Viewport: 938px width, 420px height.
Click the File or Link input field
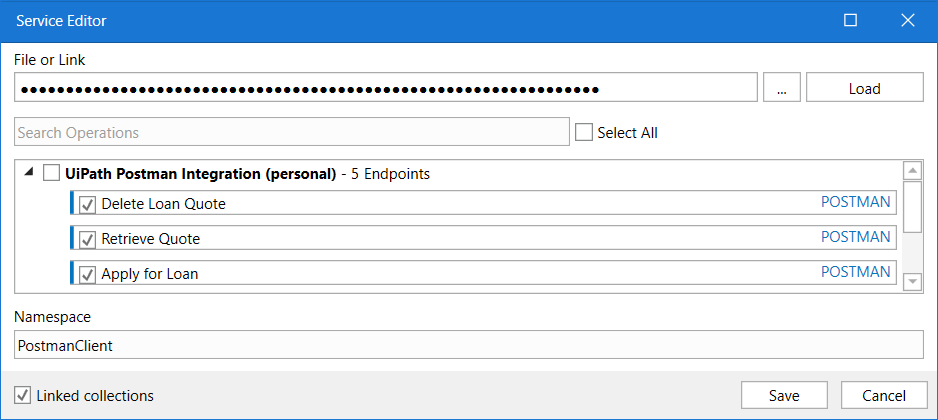pyautogui.click(x=385, y=88)
